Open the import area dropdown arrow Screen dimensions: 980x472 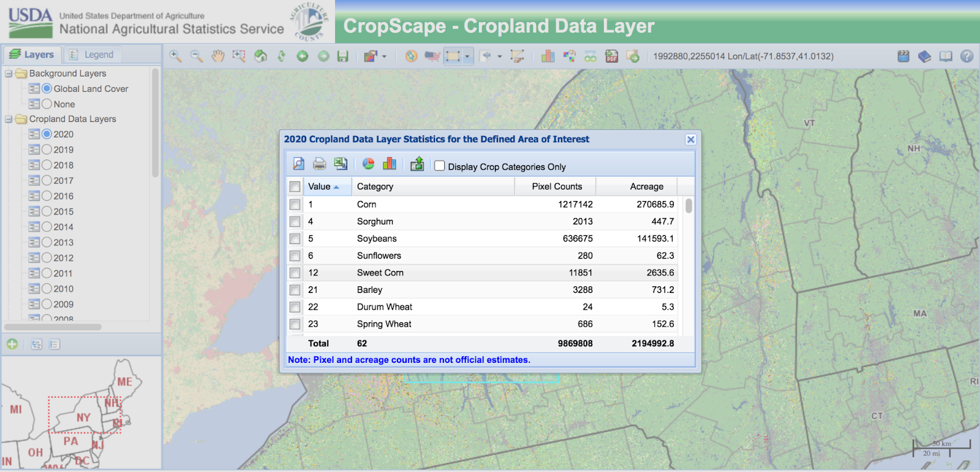pos(500,56)
